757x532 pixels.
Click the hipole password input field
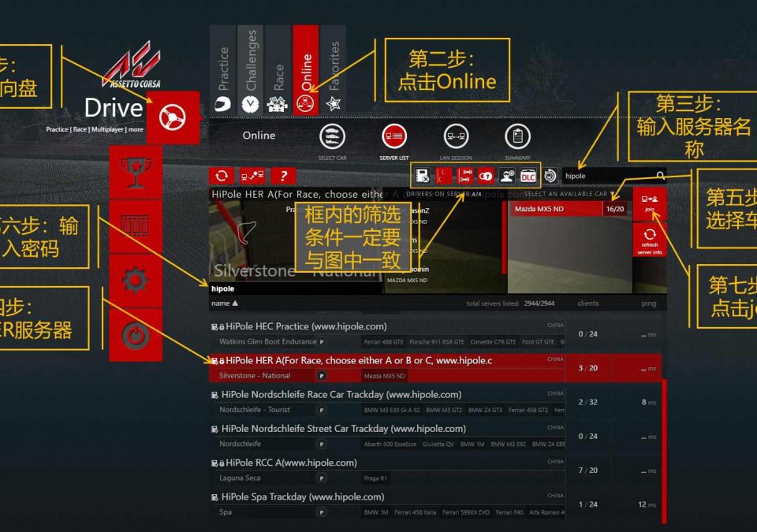click(x=296, y=288)
